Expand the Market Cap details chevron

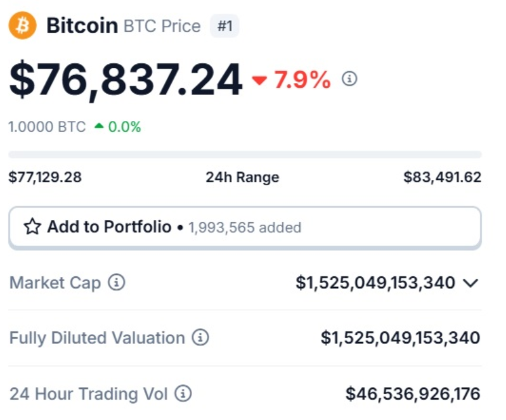point(470,283)
